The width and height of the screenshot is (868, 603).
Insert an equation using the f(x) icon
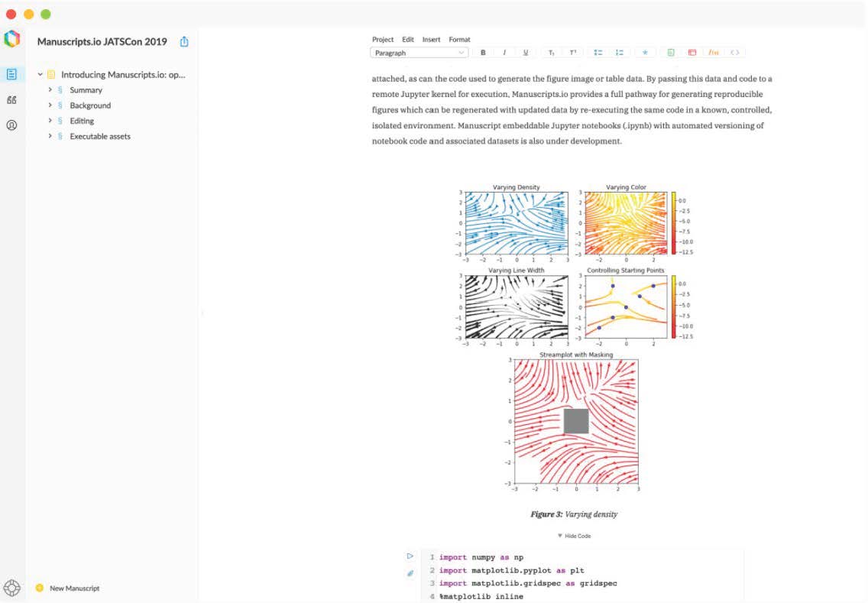[x=713, y=53]
